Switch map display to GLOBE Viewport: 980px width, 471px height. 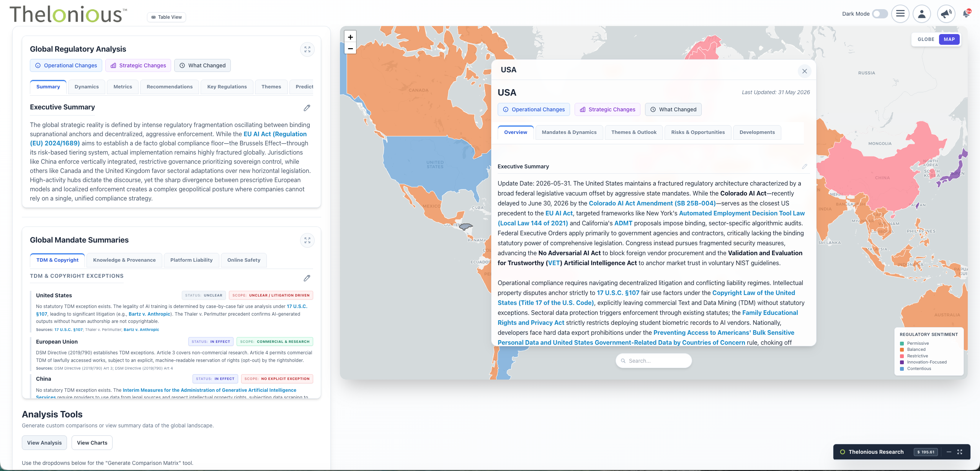[926, 39]
